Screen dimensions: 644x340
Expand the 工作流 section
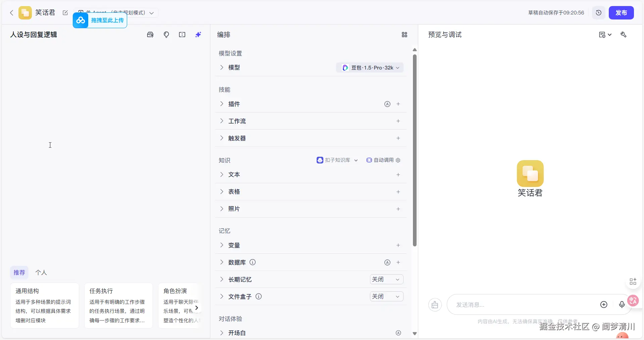[222, 121]
